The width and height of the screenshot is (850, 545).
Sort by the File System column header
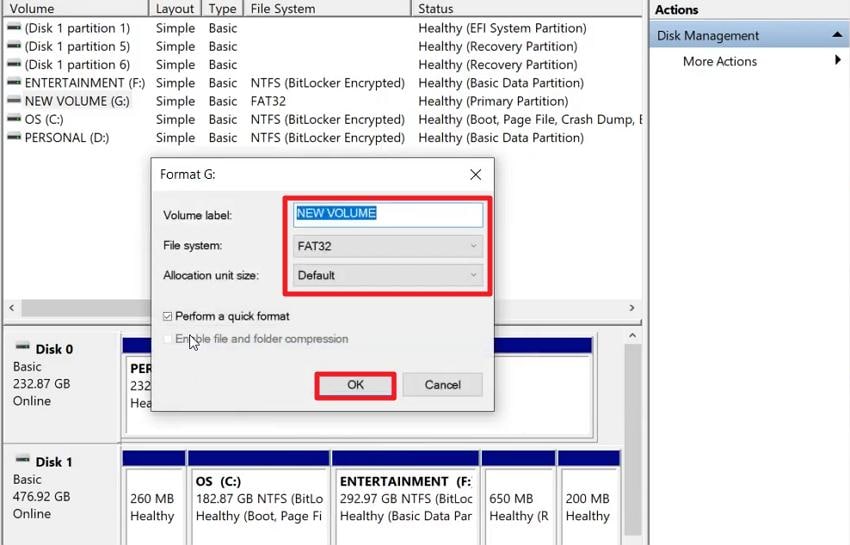click(x=327, y=9)
